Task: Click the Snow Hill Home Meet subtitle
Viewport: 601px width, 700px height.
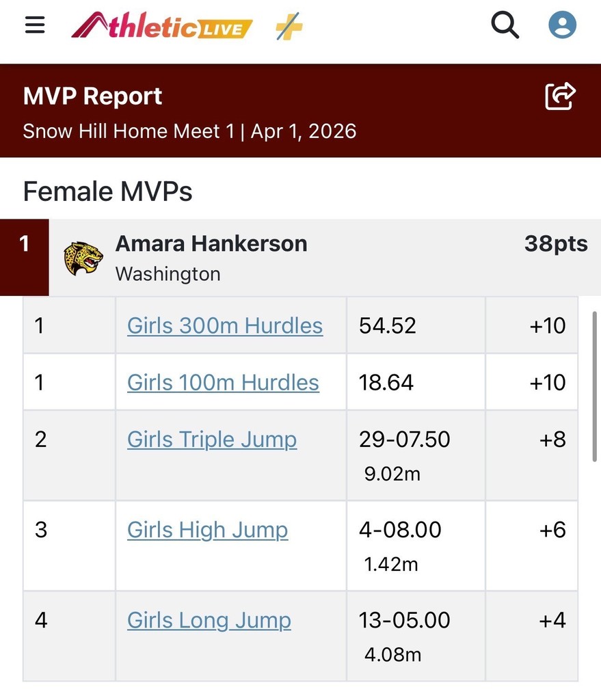Action: [189, 131]
